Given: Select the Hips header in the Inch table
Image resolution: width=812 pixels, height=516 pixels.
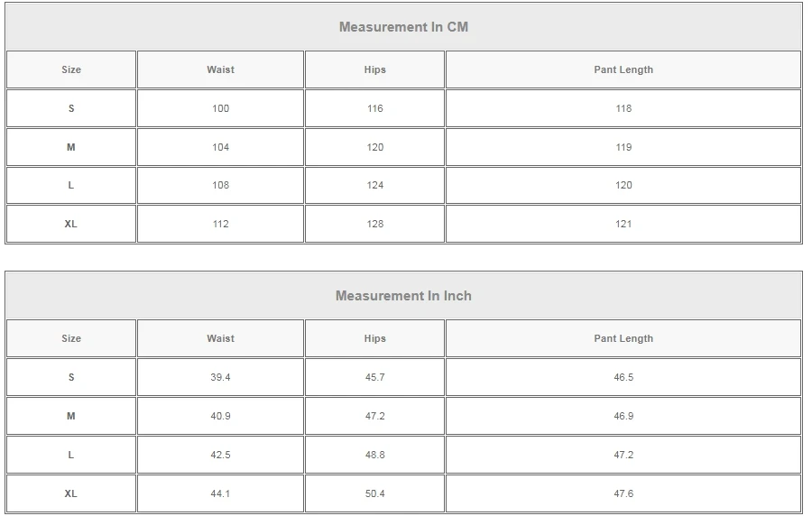Looking at the screenshot, I should (375, 339).
